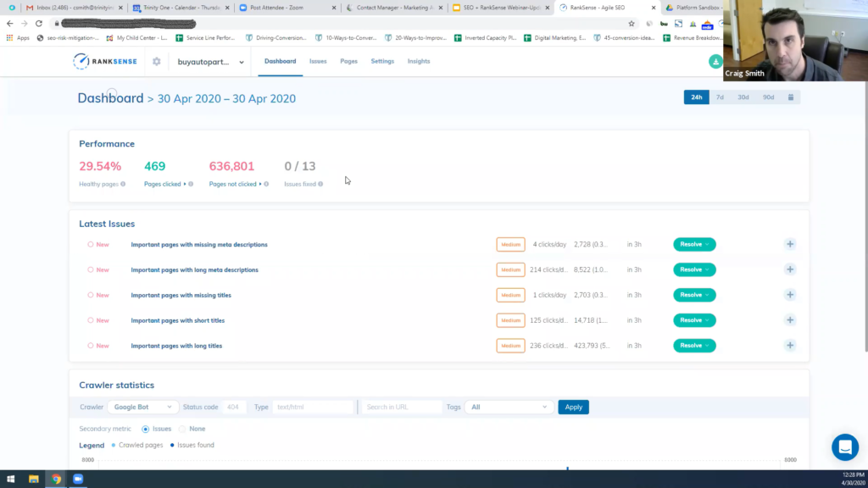
Task: Expand missing titles row plus icon
Action: click(790, 295)
